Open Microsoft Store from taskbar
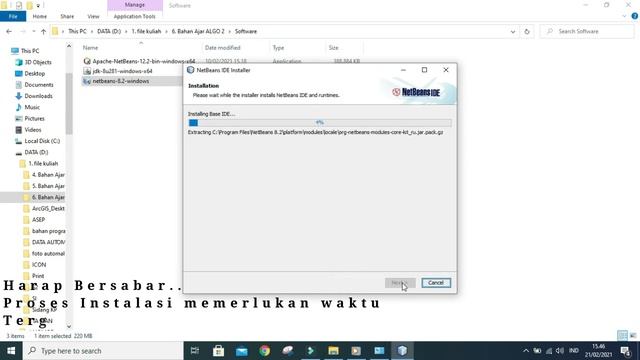640x360 pixels. click(x=218, y=351)
